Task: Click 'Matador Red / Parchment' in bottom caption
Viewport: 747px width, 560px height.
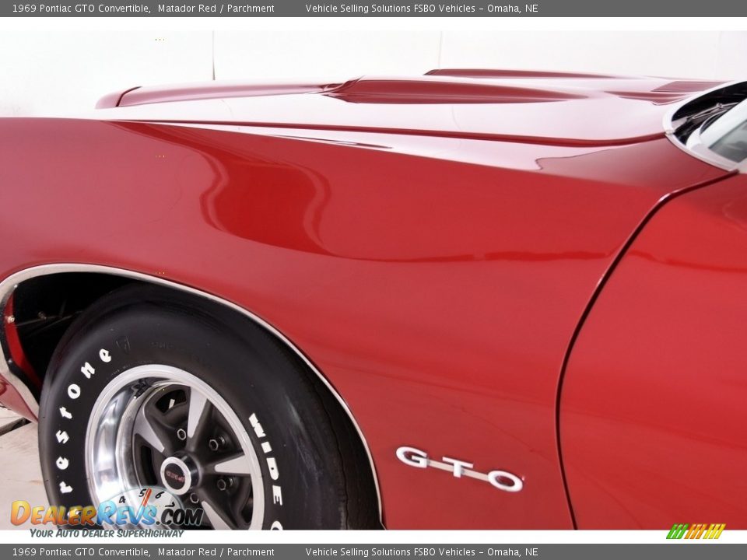Action: click(x=216, y=552)
